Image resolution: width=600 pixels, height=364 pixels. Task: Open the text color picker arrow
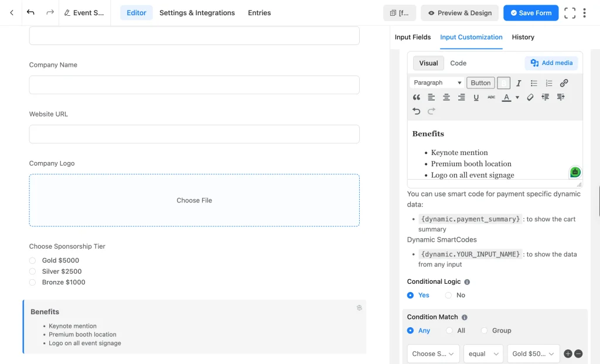click(x=517, y=97)
